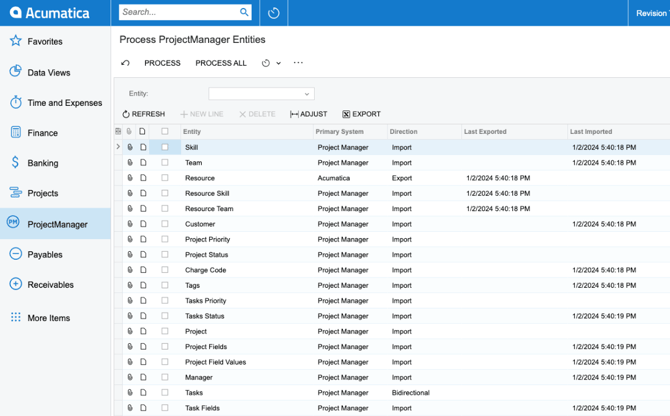Image resolution: width=670 pixels, height=416 pixels.
Task: Click the Finance calculator icon
Action: (x=16, y=132)
